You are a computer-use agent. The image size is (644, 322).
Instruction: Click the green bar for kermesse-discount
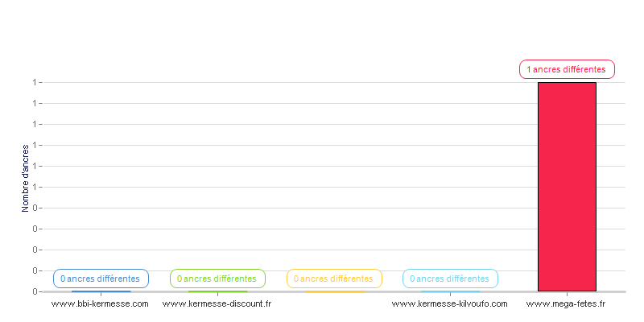click(x=217, y=291)
